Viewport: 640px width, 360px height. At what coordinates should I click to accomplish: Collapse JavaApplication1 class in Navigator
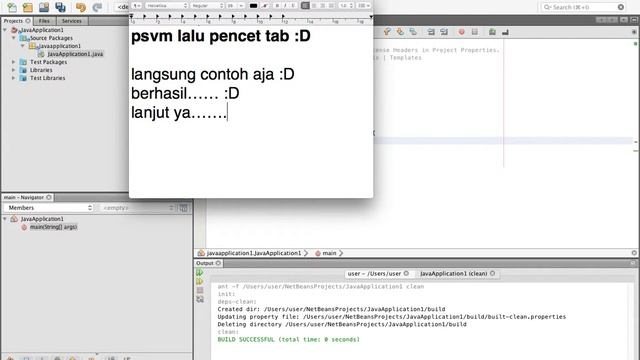tap(5, 219)
